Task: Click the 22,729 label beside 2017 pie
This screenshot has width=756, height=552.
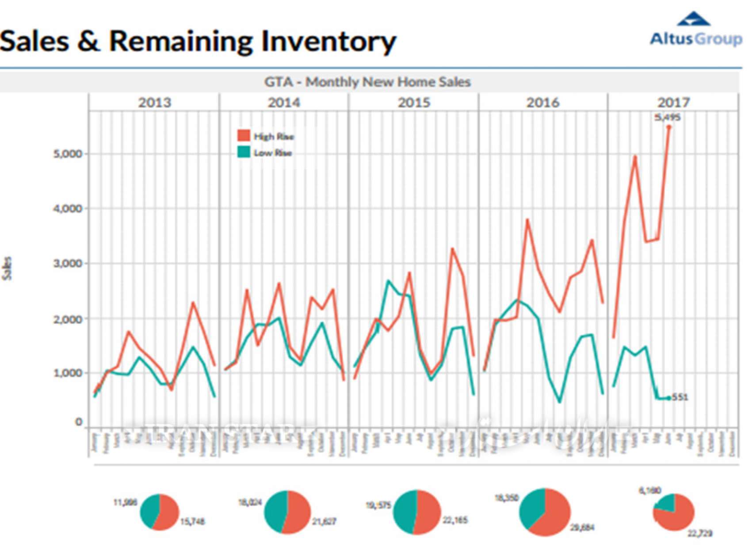Action: 699,533
